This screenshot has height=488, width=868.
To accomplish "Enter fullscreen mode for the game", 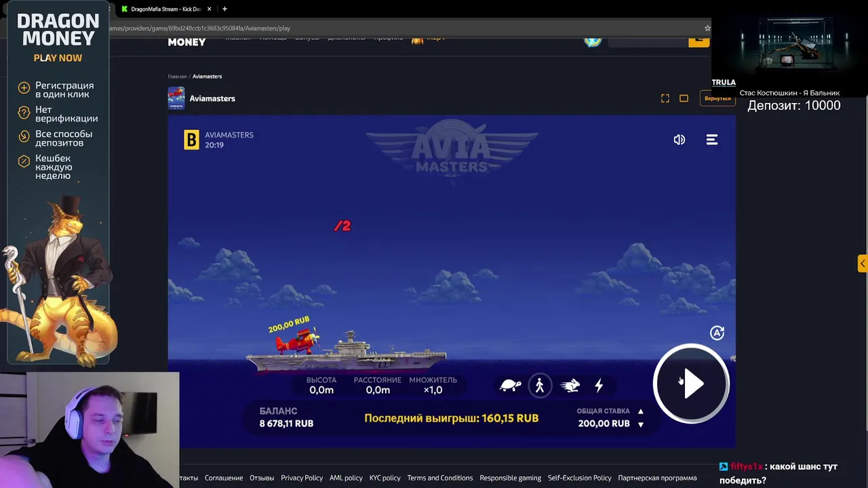I will [665, 98].
